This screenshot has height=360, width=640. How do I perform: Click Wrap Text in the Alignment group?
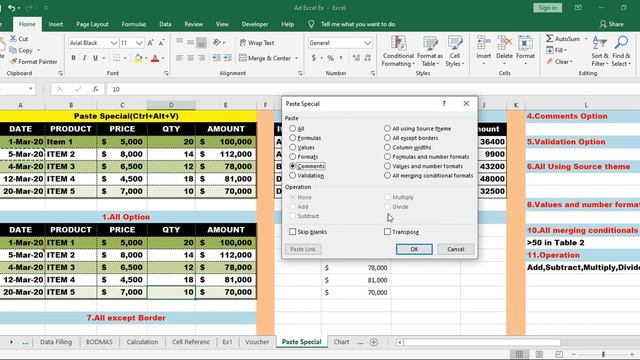click(x=257, y=43)
